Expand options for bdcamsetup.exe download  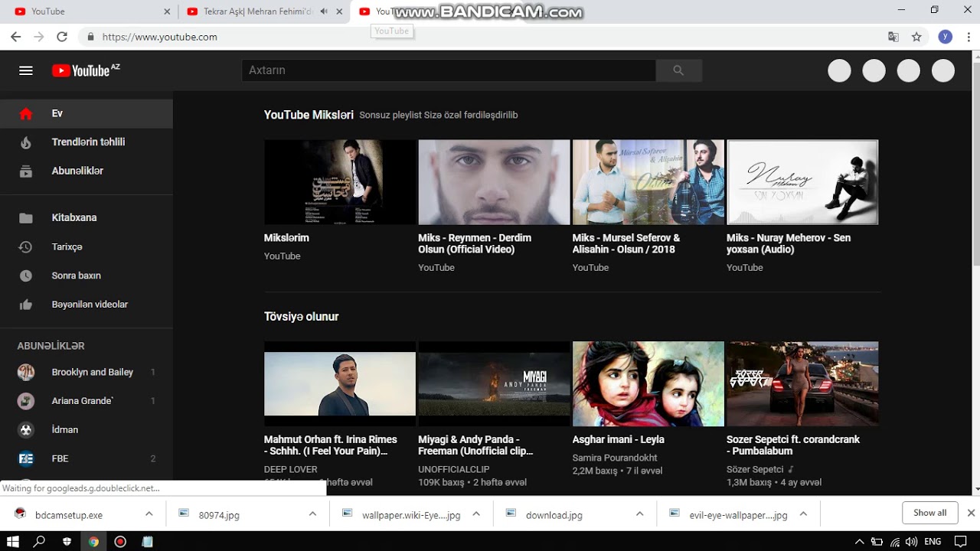[x=149, y=514]
